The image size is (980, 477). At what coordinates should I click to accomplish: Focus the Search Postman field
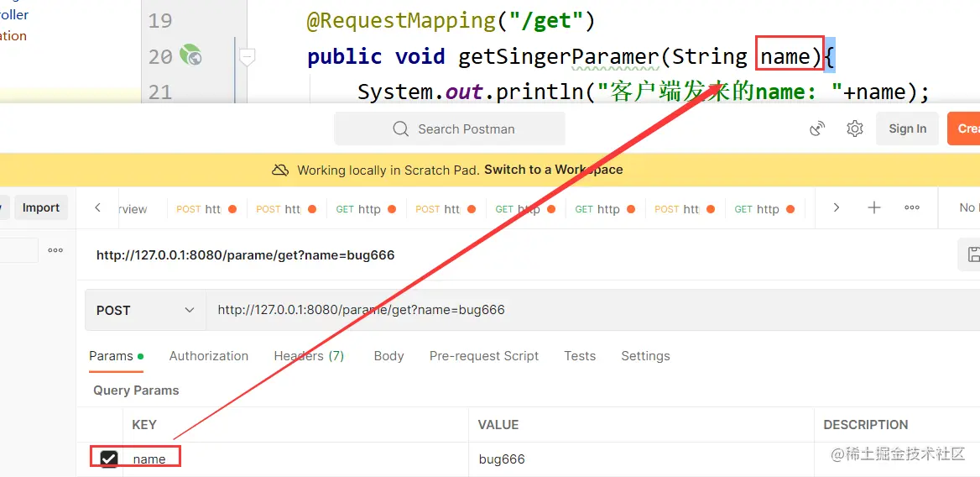450,128
